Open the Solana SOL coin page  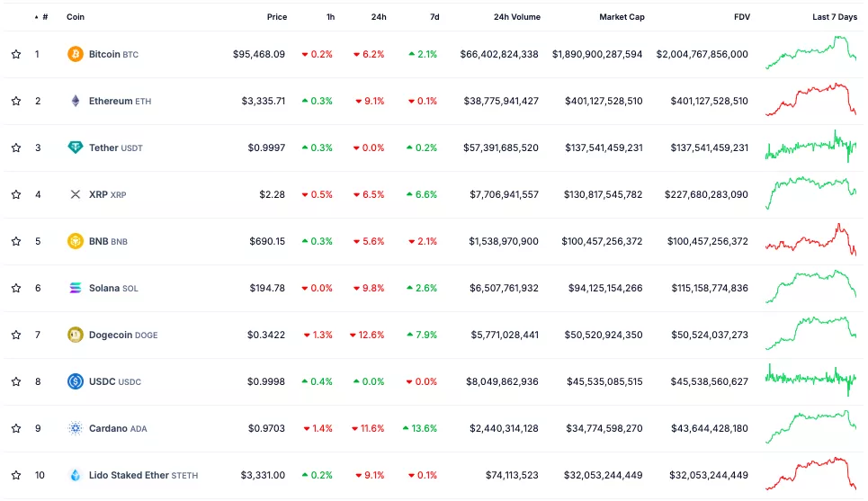[x=113, y=288]
